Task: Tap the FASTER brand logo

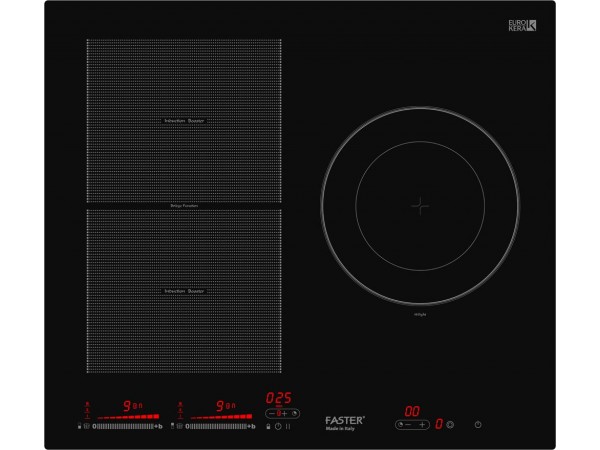Action: click(345, 421)
